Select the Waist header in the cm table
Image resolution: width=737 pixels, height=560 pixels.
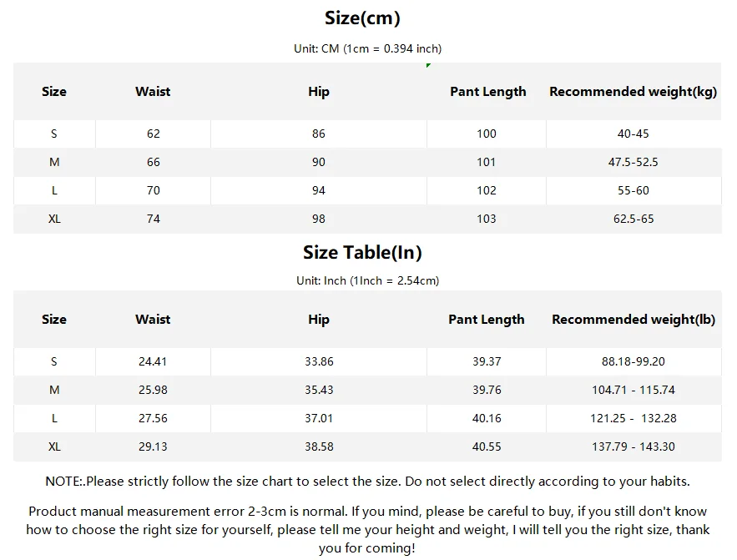(x=153, y=92)
